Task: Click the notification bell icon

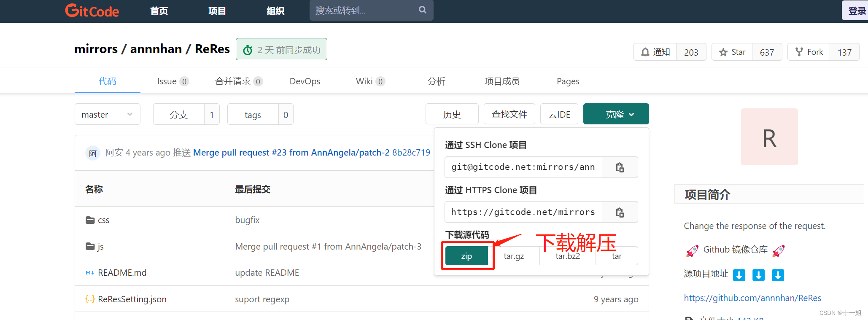Action: click(645, 52)
